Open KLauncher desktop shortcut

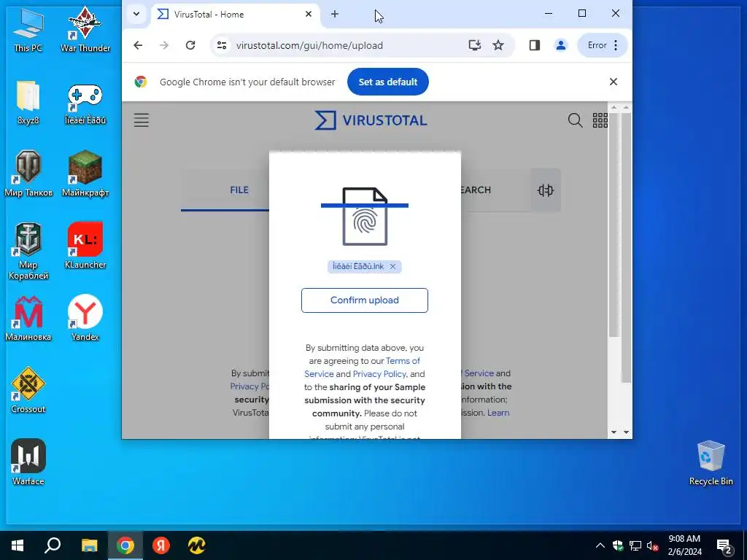(x=85, y=246)
